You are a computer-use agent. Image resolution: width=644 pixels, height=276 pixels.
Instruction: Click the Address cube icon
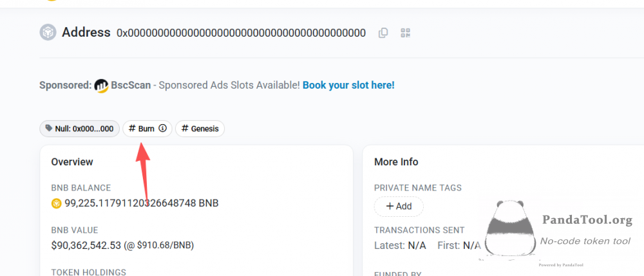[48, 32]
